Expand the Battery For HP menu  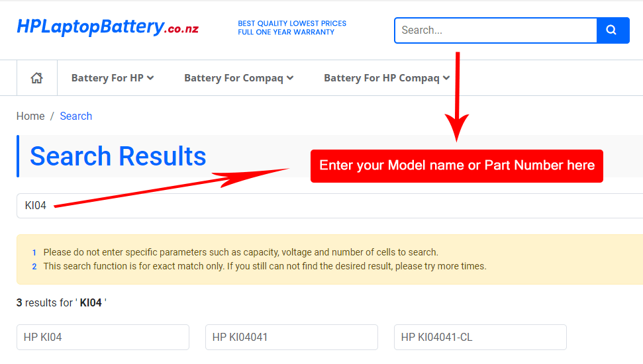click(113, 78)
